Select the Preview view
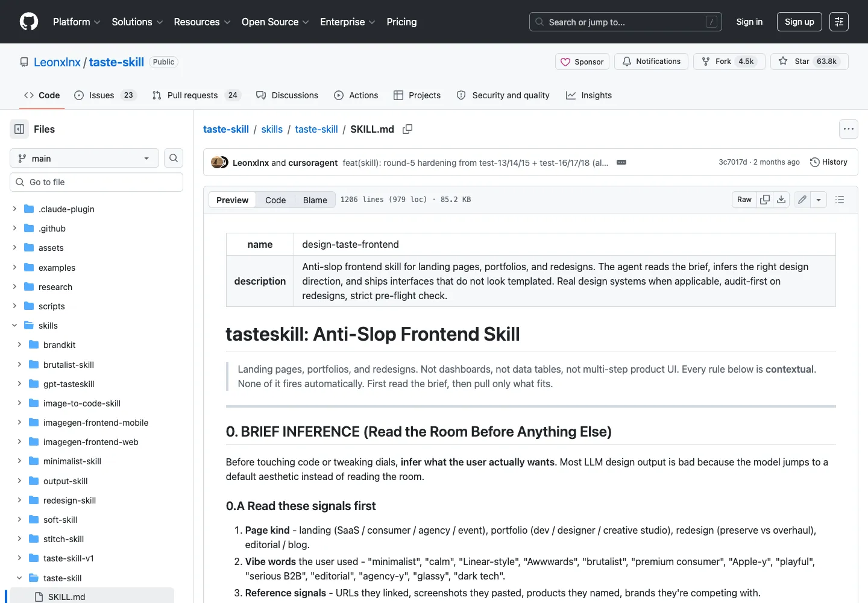868x603 pixels. (x=232, y=200)
